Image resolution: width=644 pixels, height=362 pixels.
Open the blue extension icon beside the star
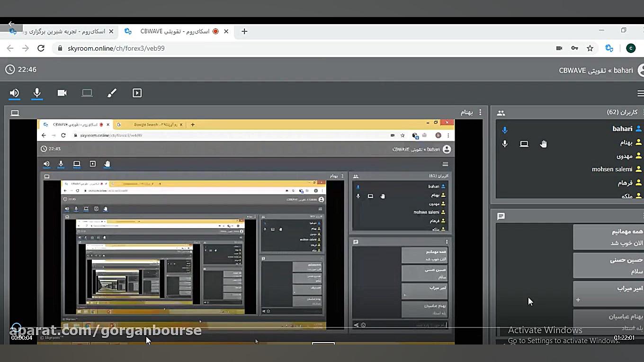609,48
